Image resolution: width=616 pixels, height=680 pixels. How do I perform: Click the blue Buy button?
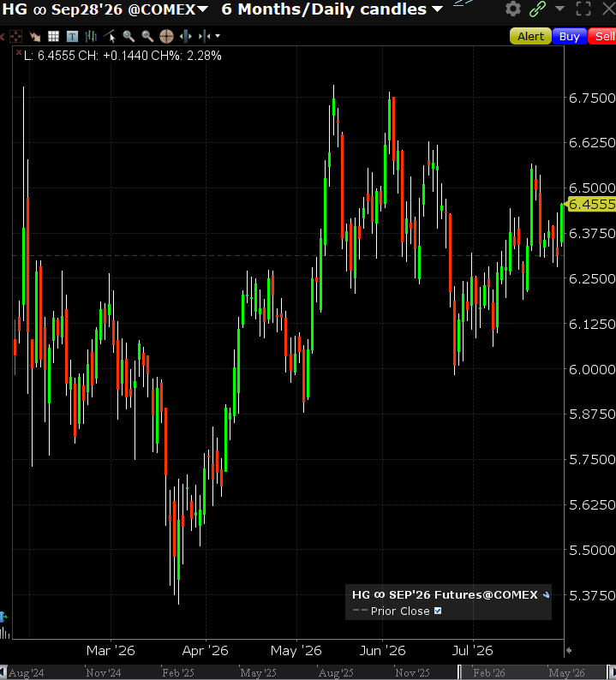tap(569, 37)
